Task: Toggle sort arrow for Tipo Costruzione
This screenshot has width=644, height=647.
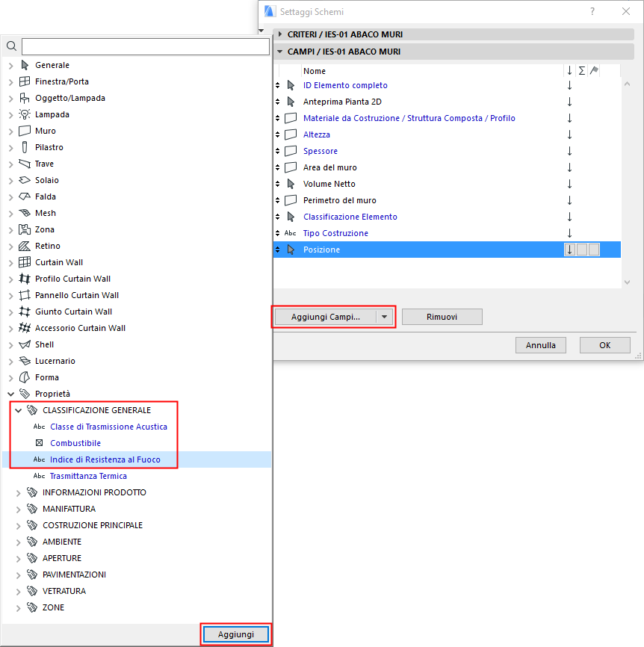Action: click(x=570, y=233)
